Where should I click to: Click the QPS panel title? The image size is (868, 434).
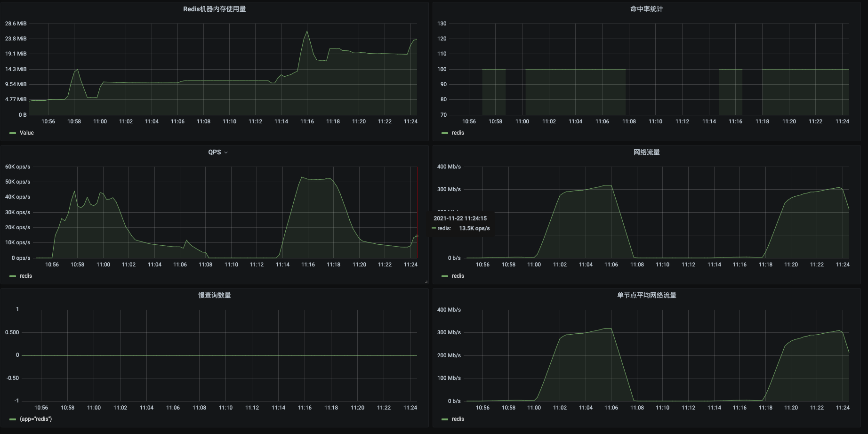point(215,152)
